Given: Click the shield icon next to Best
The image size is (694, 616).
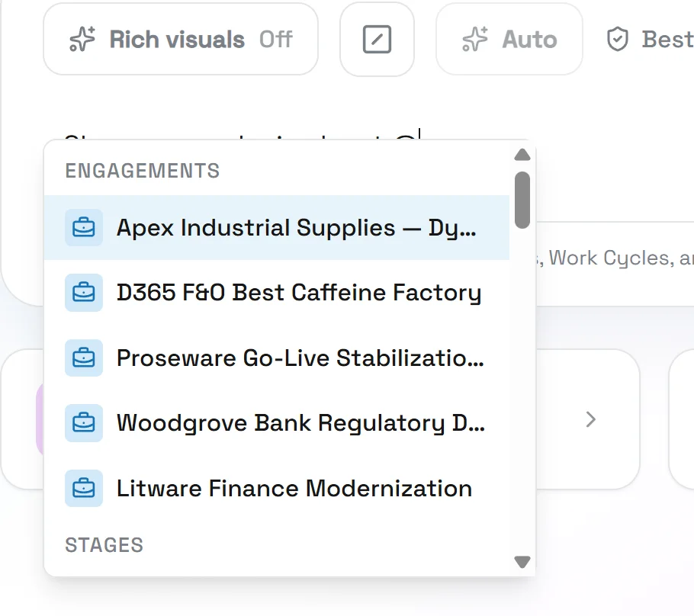Looking at the screenshot, I should (x=618, y=40).
